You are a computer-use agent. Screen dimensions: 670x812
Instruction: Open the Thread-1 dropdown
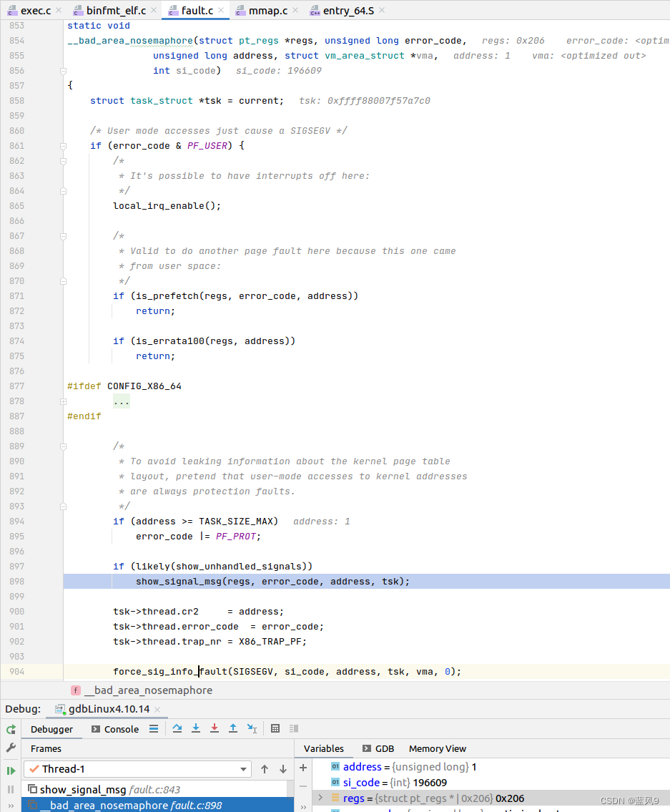[138, 769]
